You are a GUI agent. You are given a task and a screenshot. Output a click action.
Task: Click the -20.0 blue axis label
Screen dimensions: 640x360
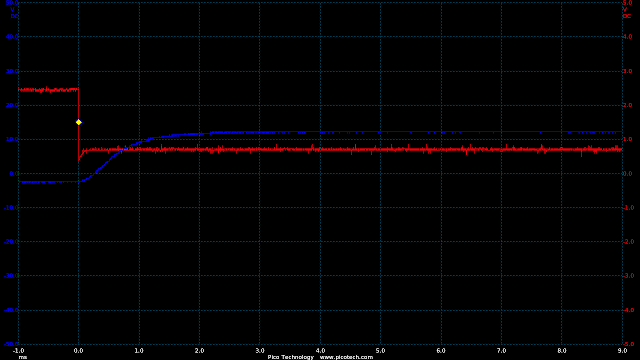pos(11,242)
